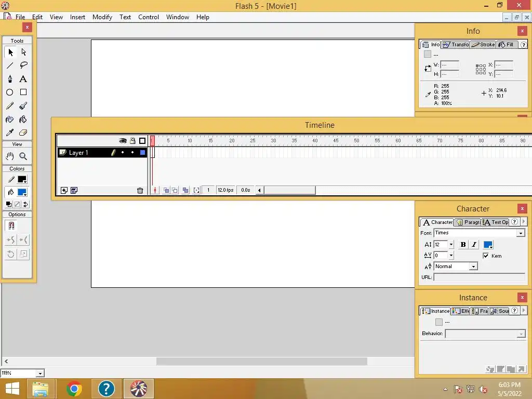
Task: Open the font size dropdown arrow
Action: [451, 244]
